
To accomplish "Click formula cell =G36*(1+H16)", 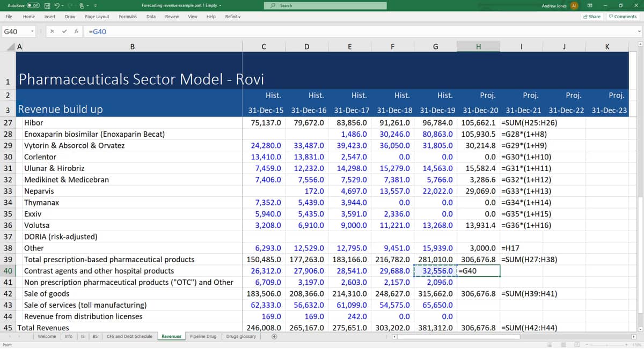I will click(526, 225).
